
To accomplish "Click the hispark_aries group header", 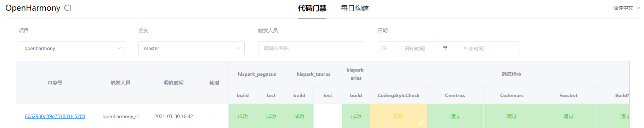I will (356, 74).
